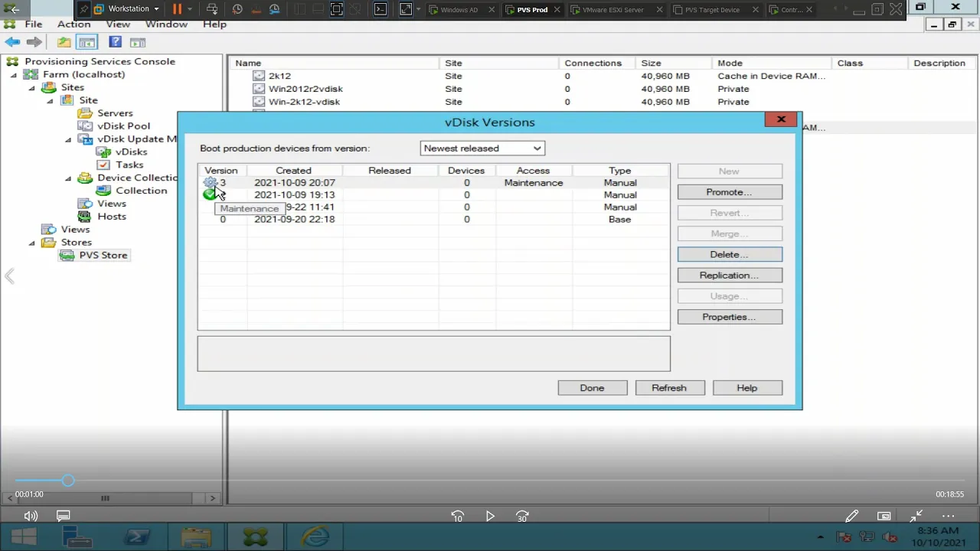Click the Size column header
The width and height of the screenshot is (980, 551).
[x=672, y=63]
